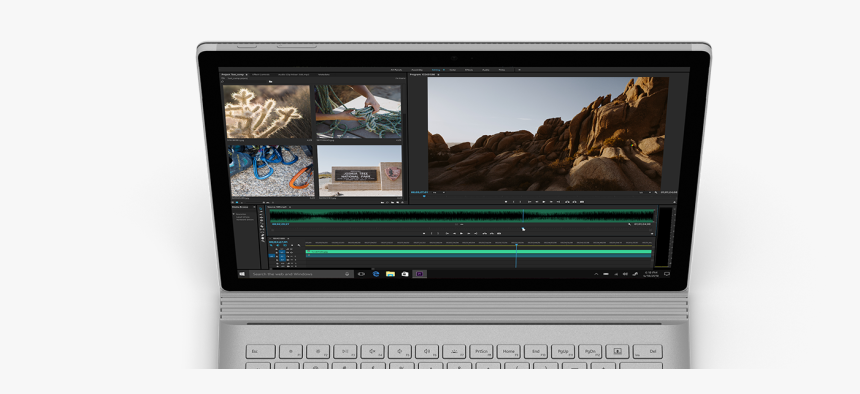The image size is (860, 394).
Task: Expand Favorites in Media Browser
Action: (x=233, y=214)
